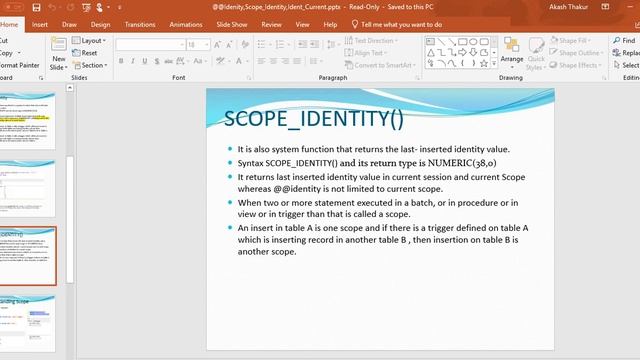The height and width of the screenshot is (360, 640).
Task: Toggle Underline formatting
Action: tap(144, 61)
